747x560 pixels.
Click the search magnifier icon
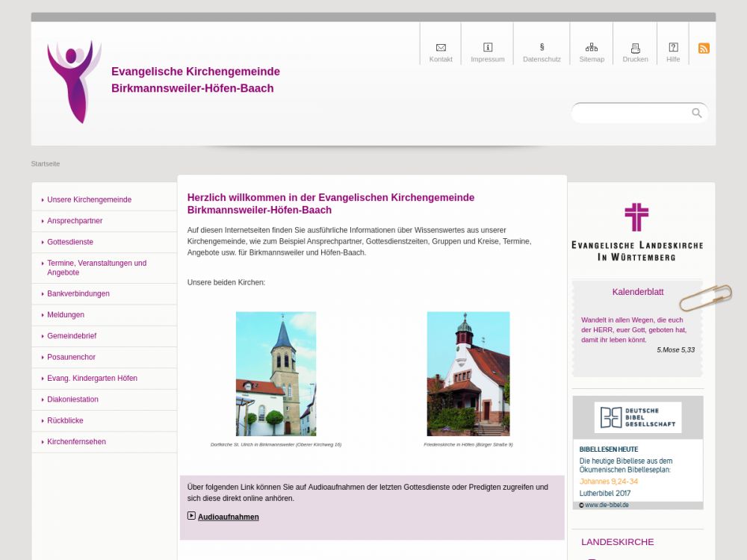coord(697,113)
